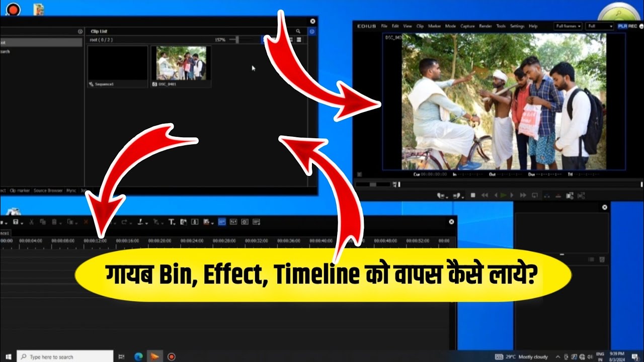
Task: Click the audio mixer icon in the timeline
Action: click(x=233, y=222)
